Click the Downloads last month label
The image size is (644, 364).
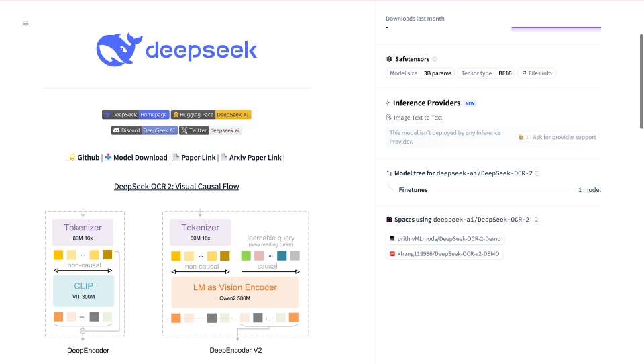coord(415,19)
